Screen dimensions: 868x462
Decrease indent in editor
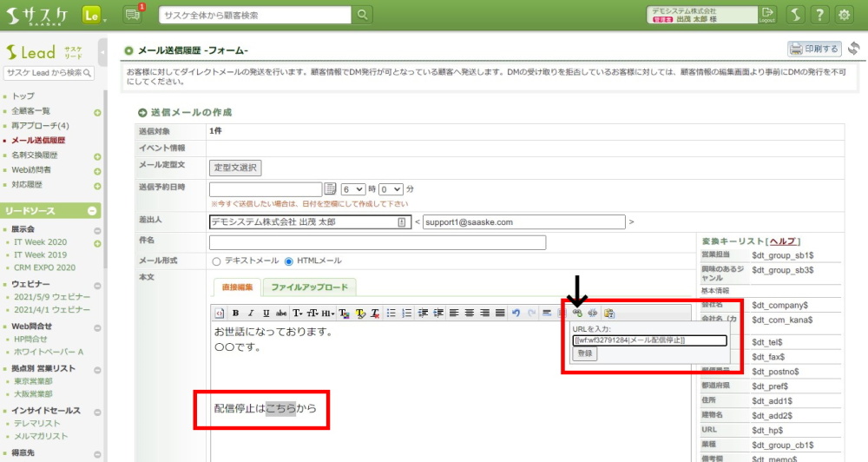point(423,313)
